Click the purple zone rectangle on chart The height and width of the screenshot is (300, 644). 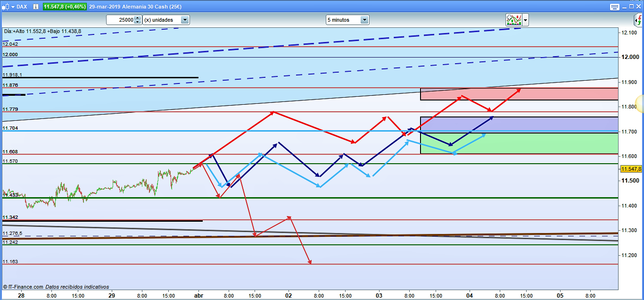coord(519,125)
